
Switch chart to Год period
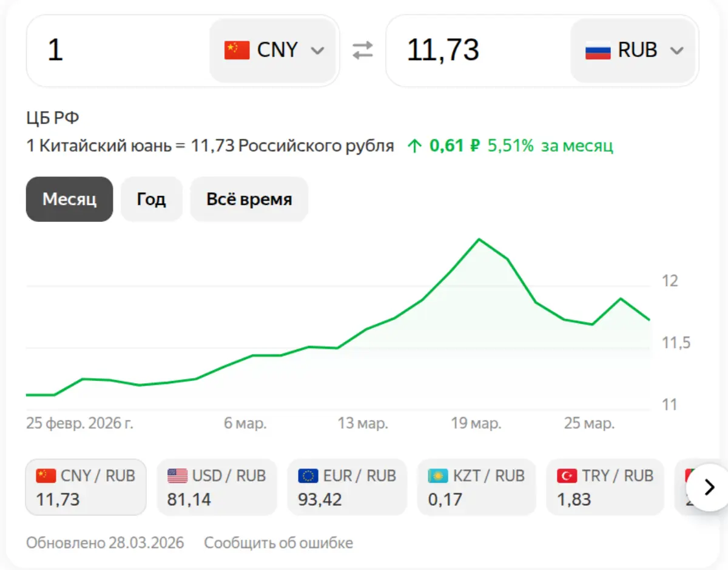point(151,199)
